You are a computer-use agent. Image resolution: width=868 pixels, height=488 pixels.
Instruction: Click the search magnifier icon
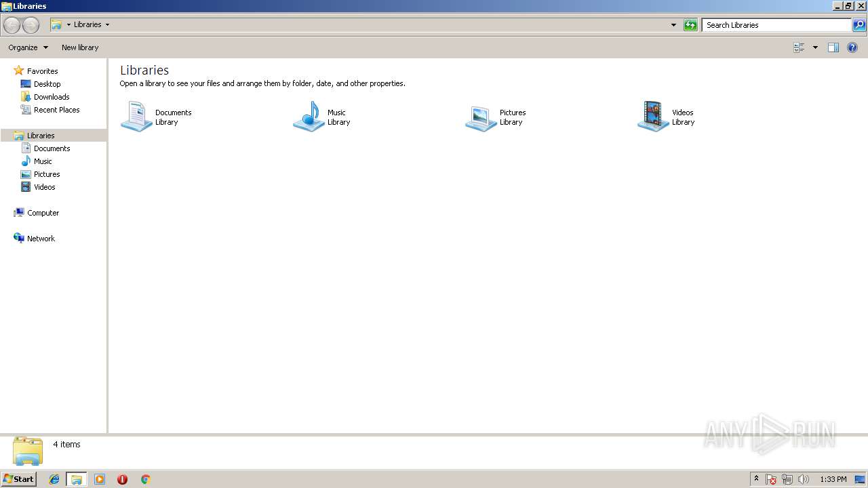pyautogui.click(x=859, y=25)
